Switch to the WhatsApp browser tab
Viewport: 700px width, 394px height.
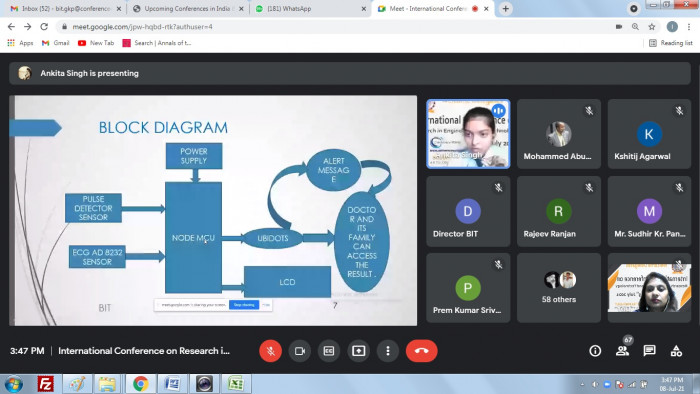308,8
